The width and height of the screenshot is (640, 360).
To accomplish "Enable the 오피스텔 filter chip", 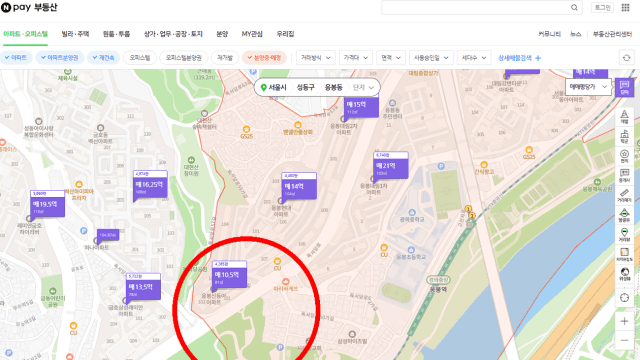I will (140, 58).
